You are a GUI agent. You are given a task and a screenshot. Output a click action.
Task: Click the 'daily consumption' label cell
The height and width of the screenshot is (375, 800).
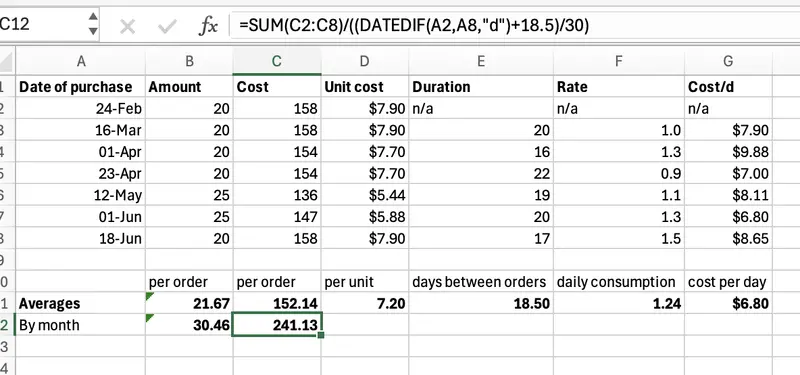[619, 282]
